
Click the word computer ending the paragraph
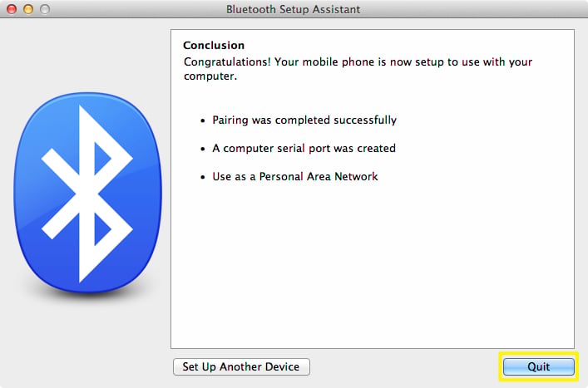(x=210, y=76)
